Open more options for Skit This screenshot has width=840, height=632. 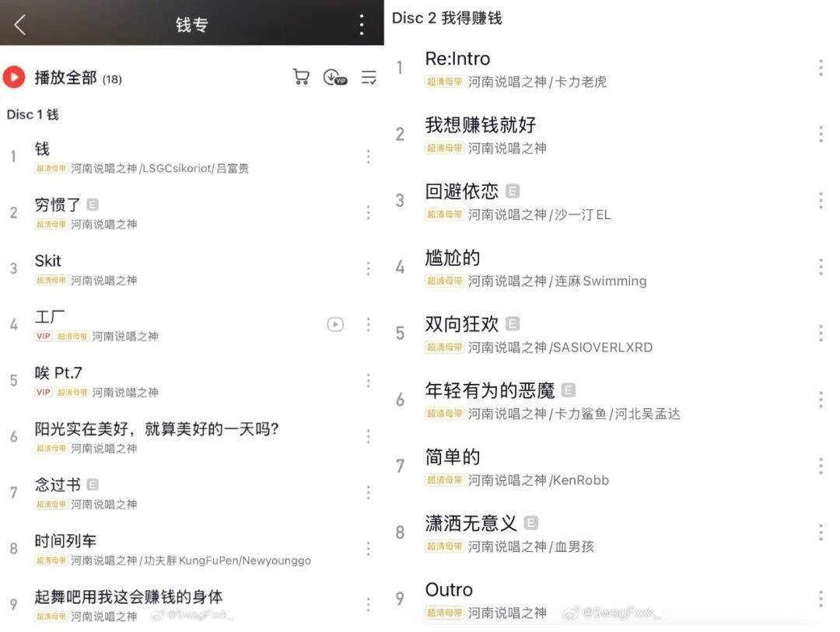[x=368, y=268]
